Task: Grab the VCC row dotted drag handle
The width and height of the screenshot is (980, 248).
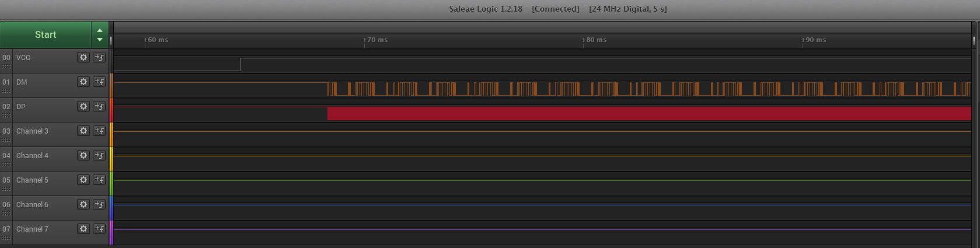Action: point(6,67)
